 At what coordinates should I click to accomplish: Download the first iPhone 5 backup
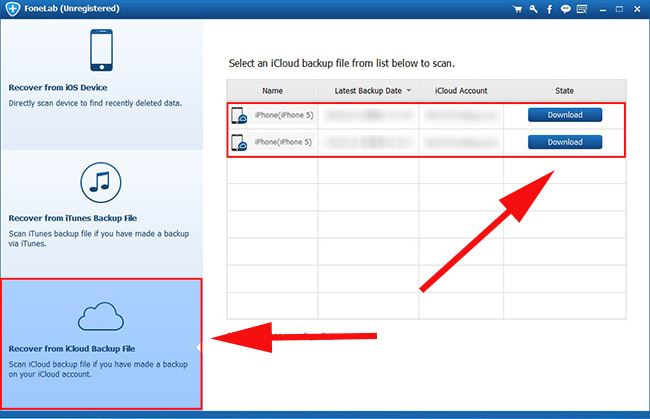[x=565, y=115]
